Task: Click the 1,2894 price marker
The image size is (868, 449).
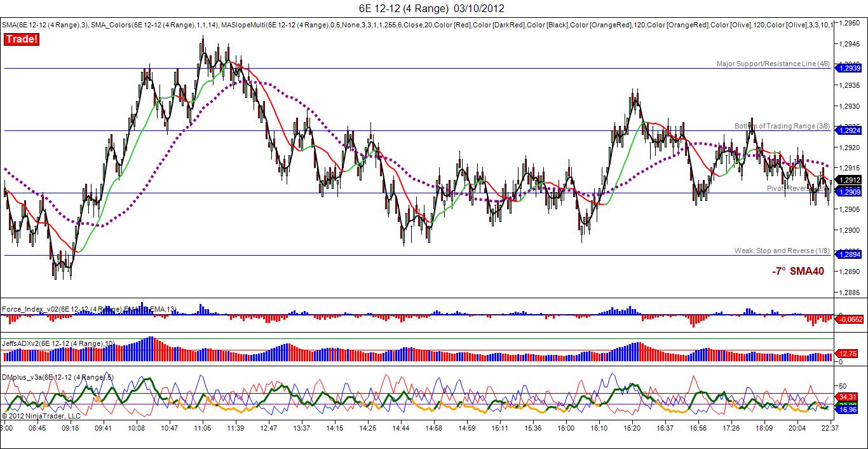Action: (850, 254)
